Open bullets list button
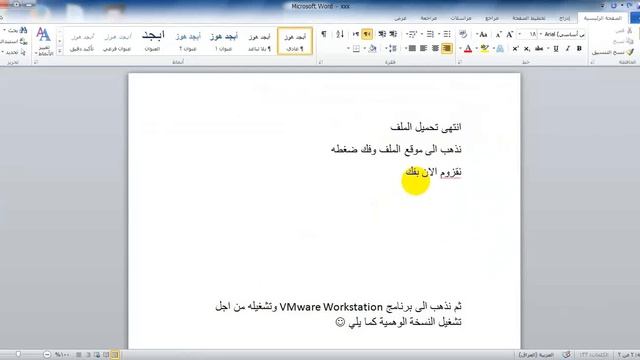 point(447,34)
